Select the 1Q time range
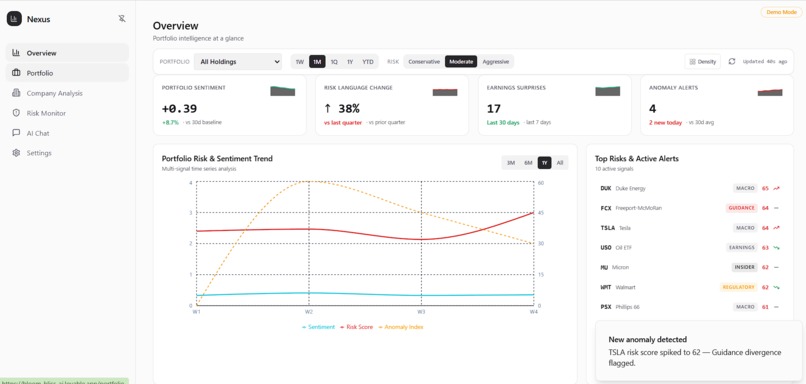 [334, 62]
